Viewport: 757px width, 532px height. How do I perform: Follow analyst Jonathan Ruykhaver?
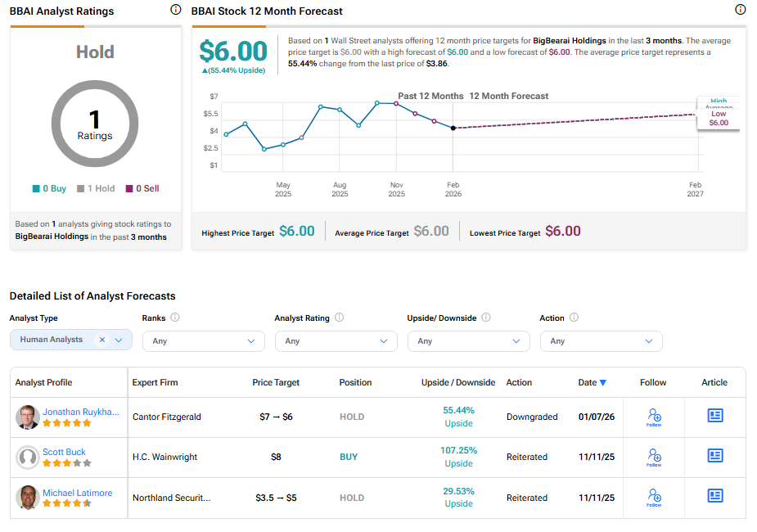654,417
